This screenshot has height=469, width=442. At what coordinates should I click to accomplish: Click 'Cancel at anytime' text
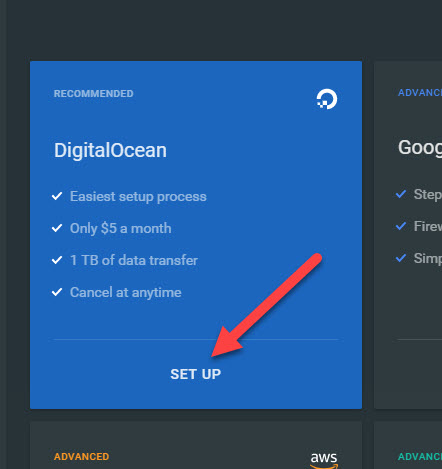[126, 292]
